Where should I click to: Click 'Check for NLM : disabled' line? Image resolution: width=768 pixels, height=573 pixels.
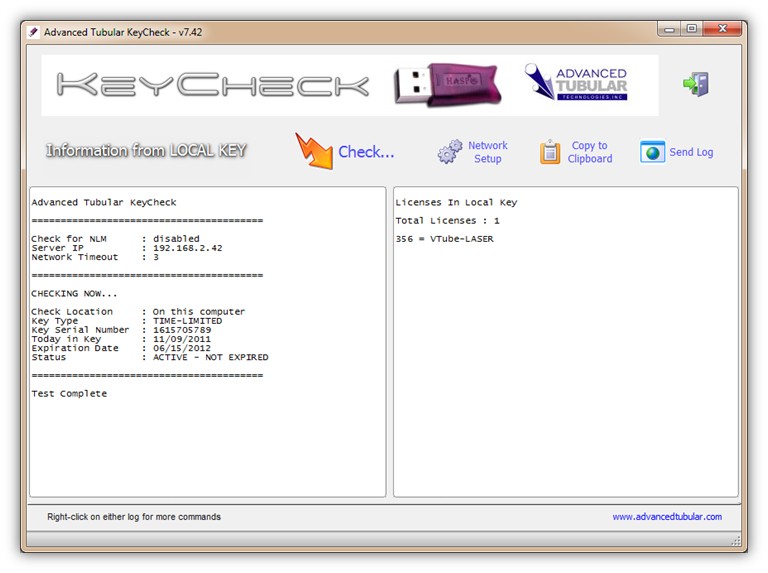pyautogui.click(x=116, y=239)
